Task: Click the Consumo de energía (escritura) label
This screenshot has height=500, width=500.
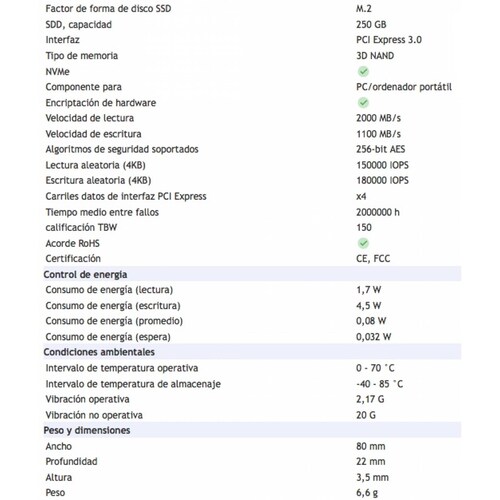Action: [113, 306]
